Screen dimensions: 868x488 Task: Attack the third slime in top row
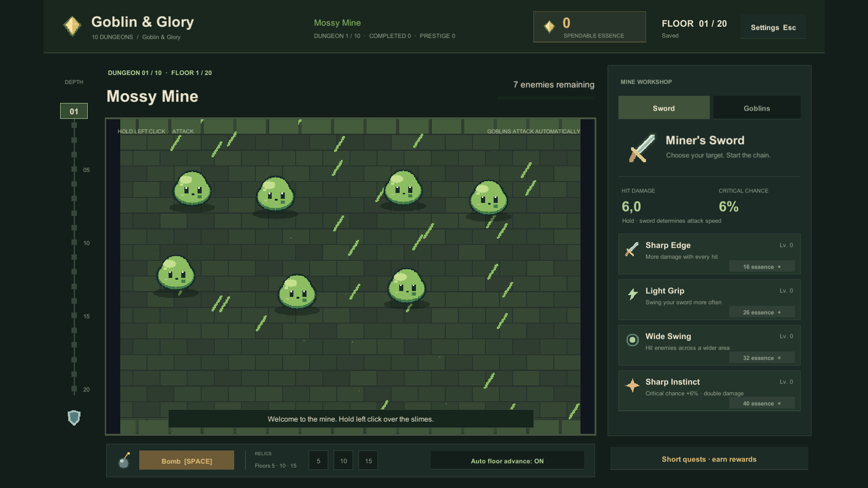403,188
